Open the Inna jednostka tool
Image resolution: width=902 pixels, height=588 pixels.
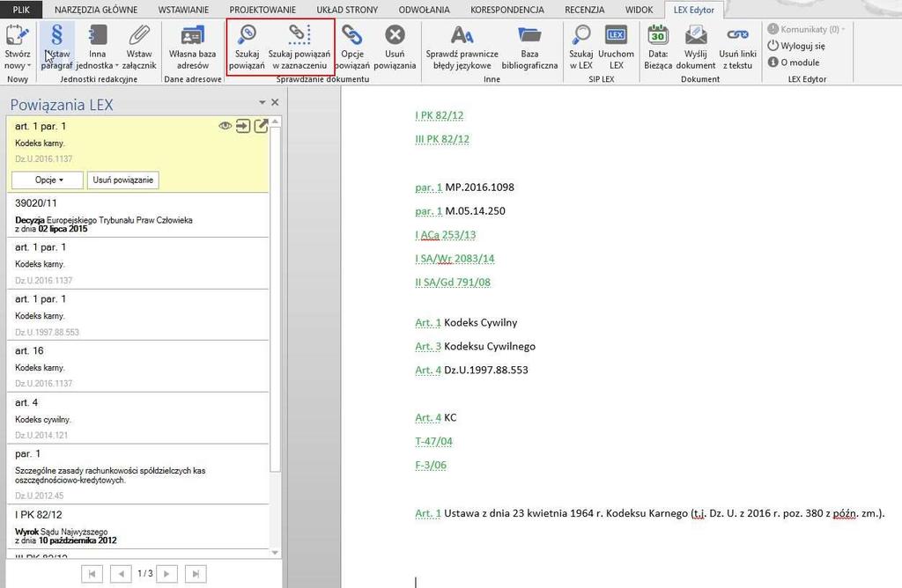pos(97,48)
